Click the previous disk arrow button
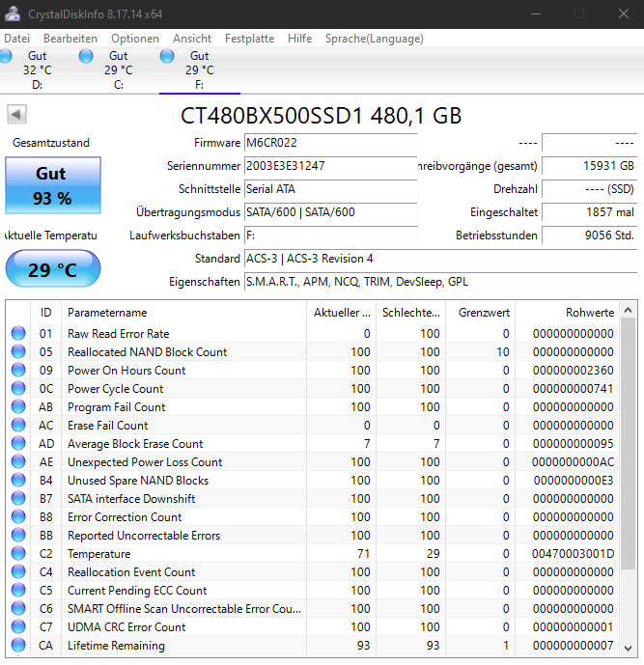This screenshot has width=644, height=665. (16, 115)
